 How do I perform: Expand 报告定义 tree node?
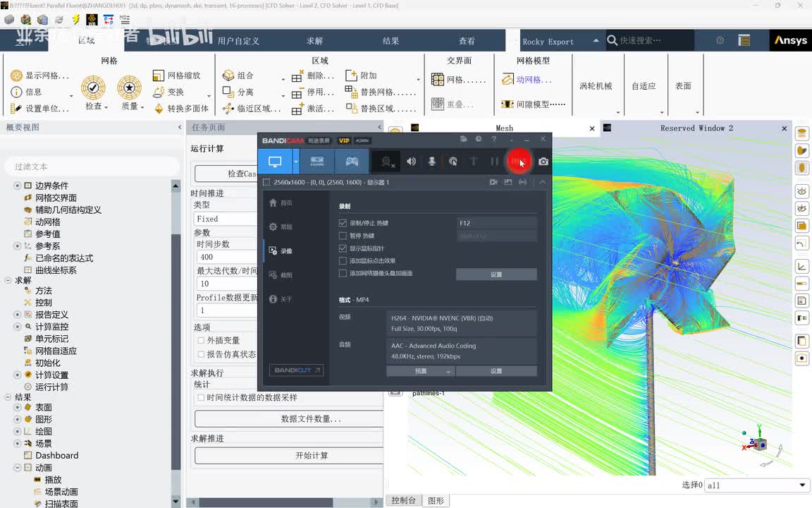tap(17, 315)
